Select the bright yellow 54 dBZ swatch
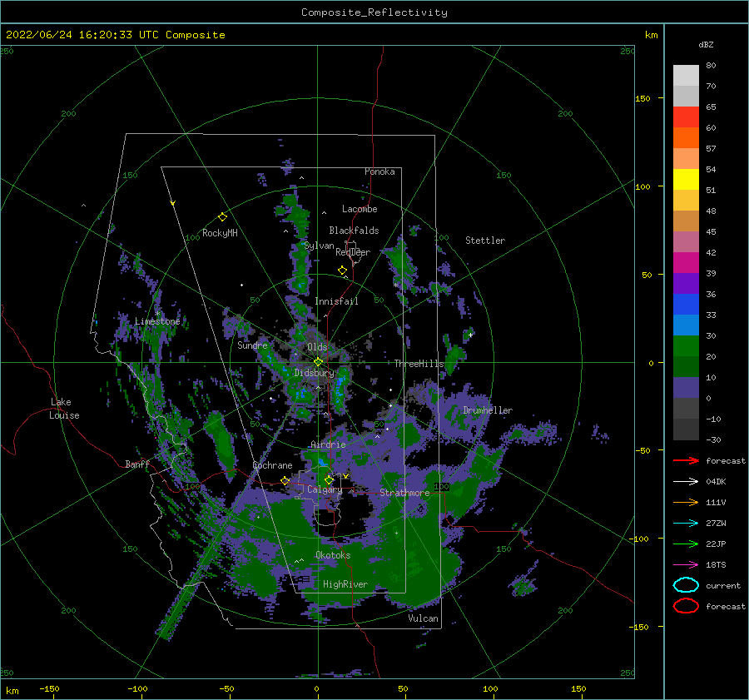 (686, 180)
